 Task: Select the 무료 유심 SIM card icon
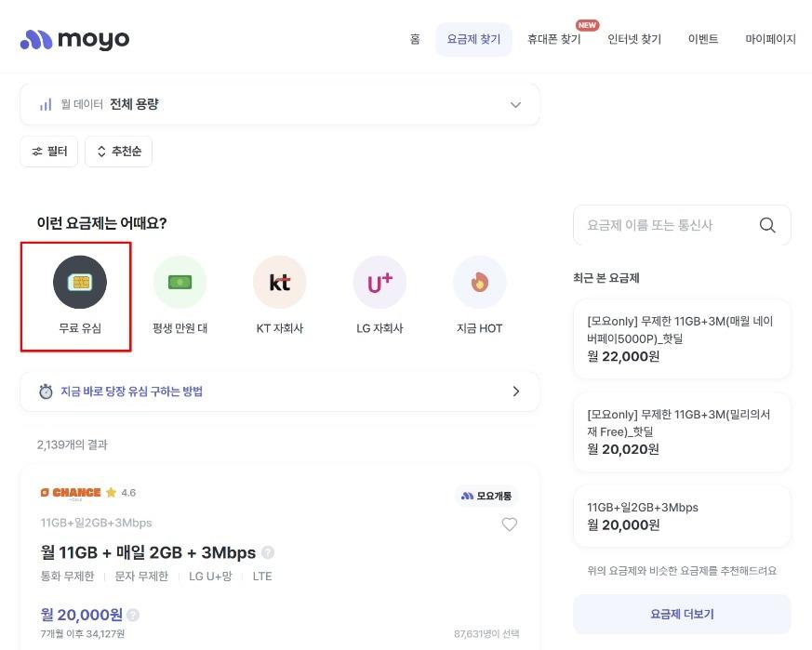80,282
